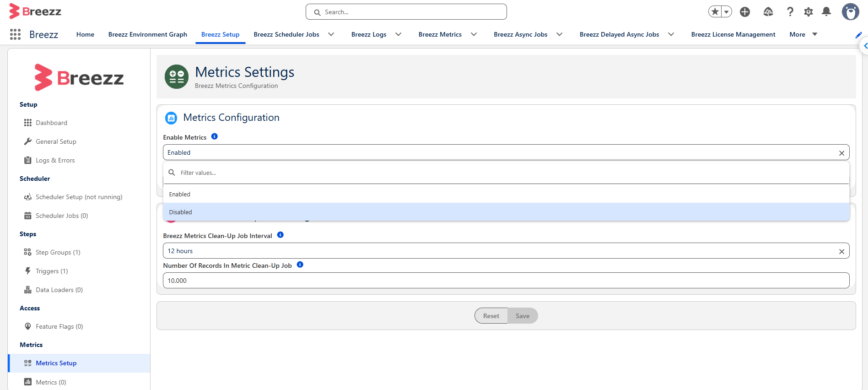Image resolution: width=868 pixels, height=390 pixels.
Task: Open the Breezz License Management tab
Action: (x=733, y=34)
